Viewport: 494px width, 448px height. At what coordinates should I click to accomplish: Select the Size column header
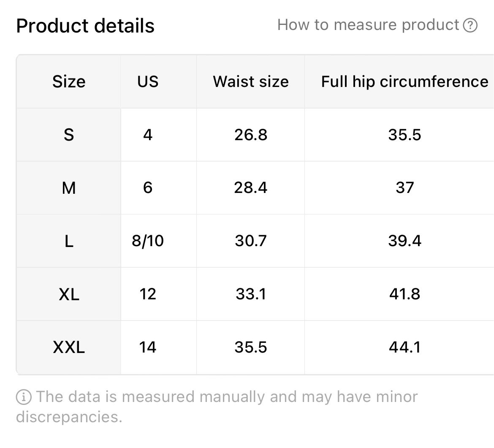[69, 81]
